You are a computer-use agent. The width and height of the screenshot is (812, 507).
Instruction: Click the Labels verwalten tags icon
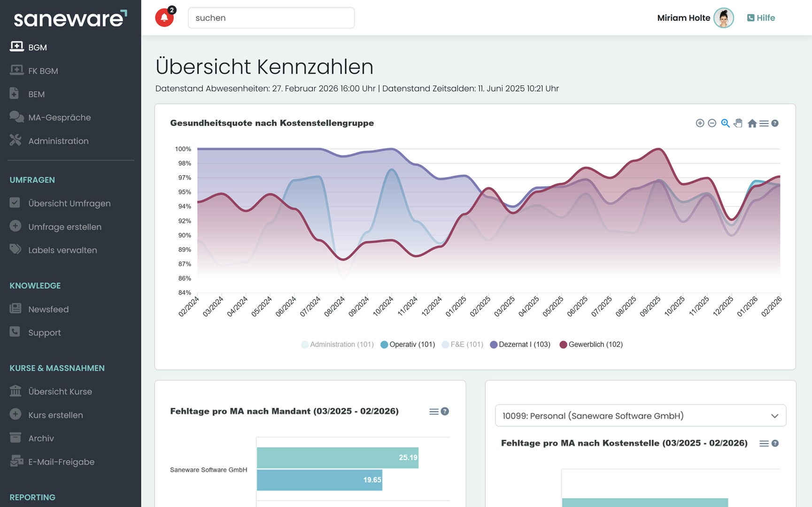(x=15, y=249)
